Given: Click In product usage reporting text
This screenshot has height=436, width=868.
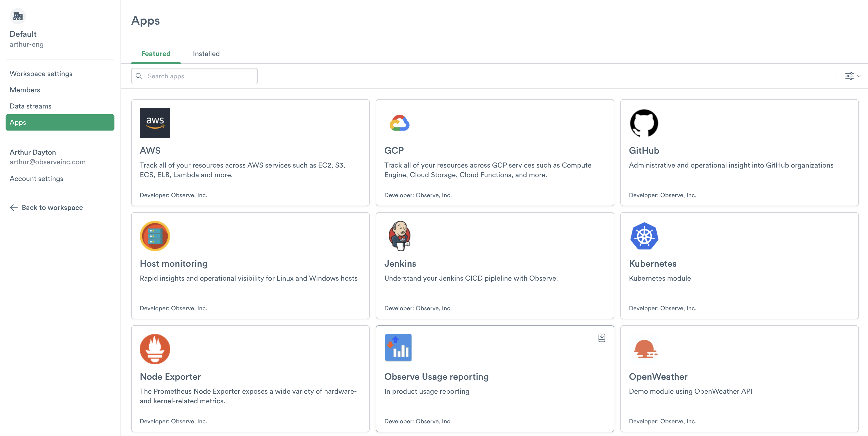Looking at the screenshot, I should point(427,391).
